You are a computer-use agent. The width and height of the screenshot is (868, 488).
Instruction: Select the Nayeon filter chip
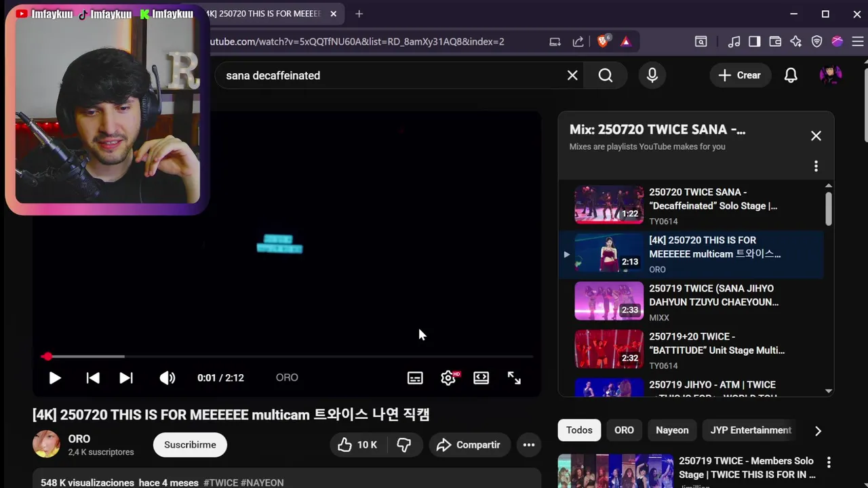coord(672,430)
